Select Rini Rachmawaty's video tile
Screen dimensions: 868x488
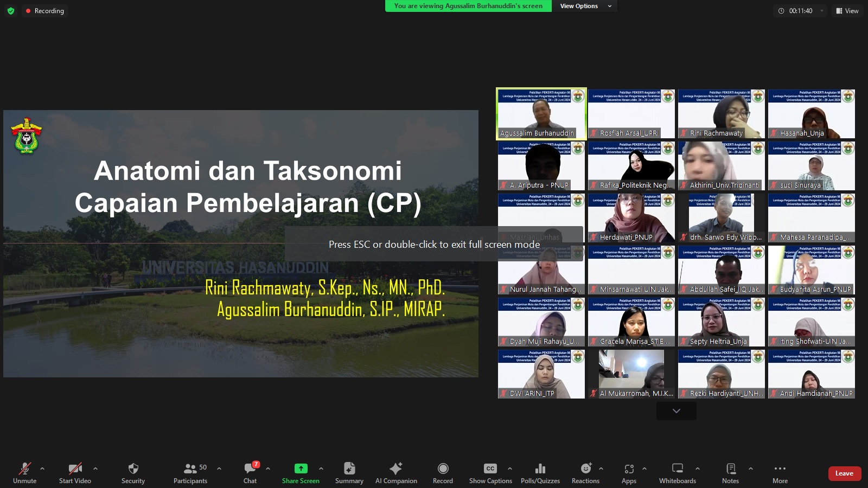(722, 114)
